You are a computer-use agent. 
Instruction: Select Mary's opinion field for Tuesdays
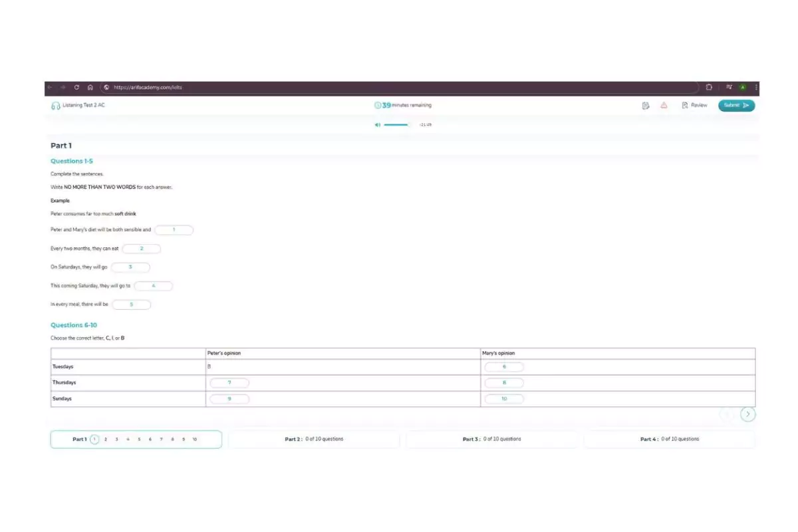[x=504, y=367]
